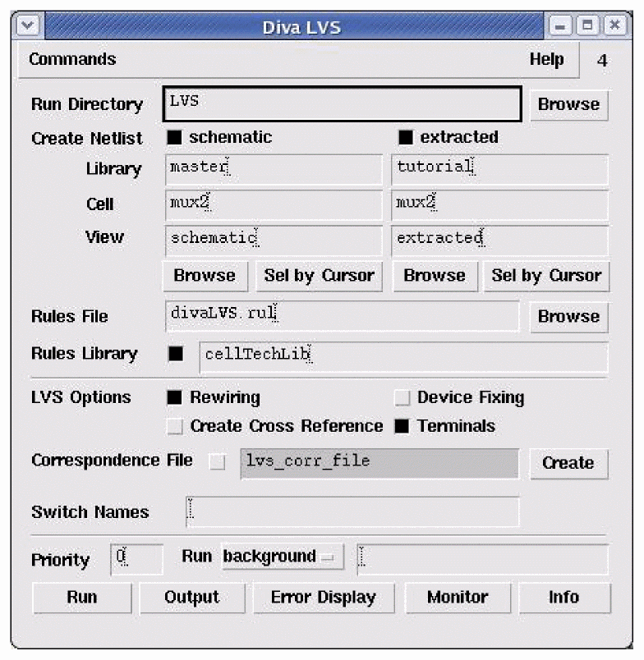Show LVS Info
The image size is (644, 660).
(x=564, y=598)
